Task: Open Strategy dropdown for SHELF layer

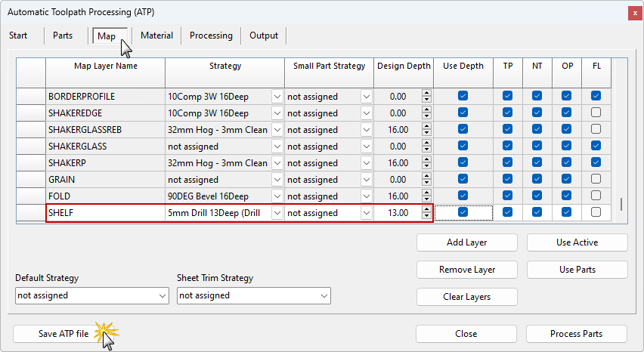Action: [x=277, y=213]
